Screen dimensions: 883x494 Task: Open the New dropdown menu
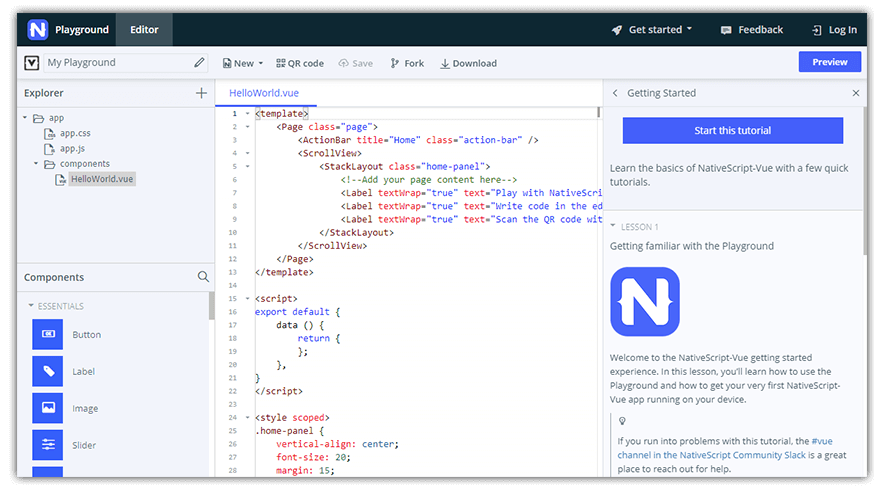point(243,63)
